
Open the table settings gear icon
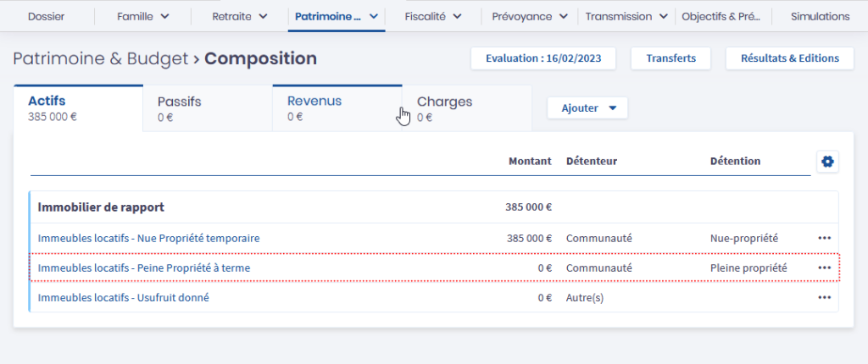tap(826, 162)
